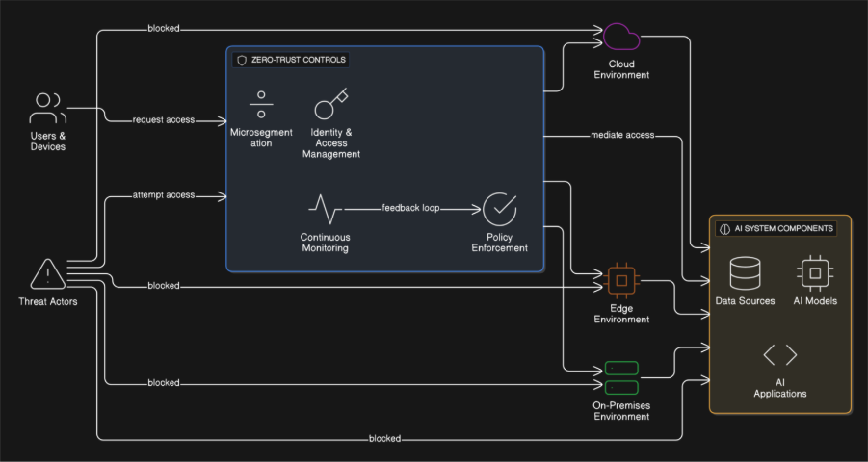The image size is (868, 462).
Task: Select the Identity & Access Management key icon
Action: 331,103
